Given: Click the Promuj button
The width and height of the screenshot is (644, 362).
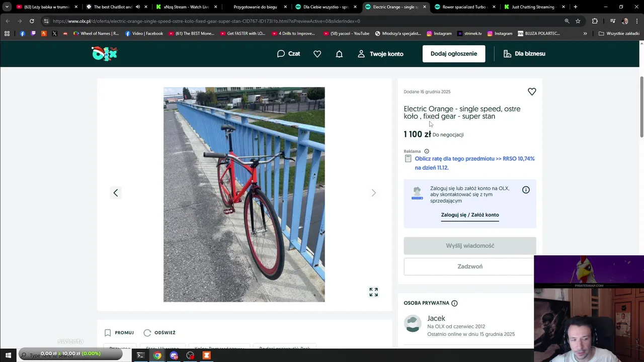Looking at the screenshot, I should tap(119, 333).
